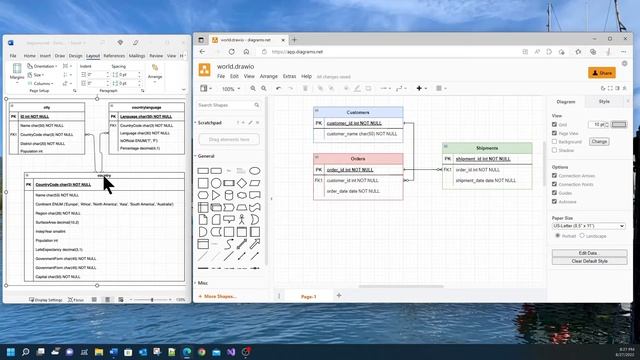Image resolution: width=640 pixels, height=360 pixels.
Task: Toggle Connection Points checkbox
Action: (x=554, y=184)
